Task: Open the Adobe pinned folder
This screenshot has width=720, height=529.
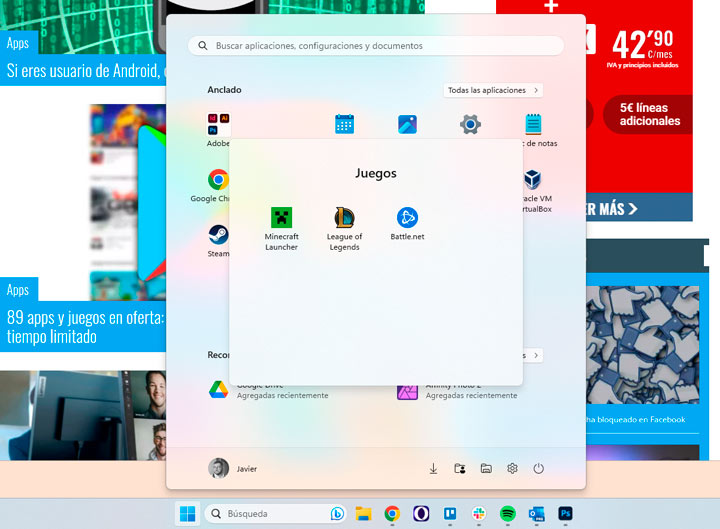Action: [x=219, y=130]
